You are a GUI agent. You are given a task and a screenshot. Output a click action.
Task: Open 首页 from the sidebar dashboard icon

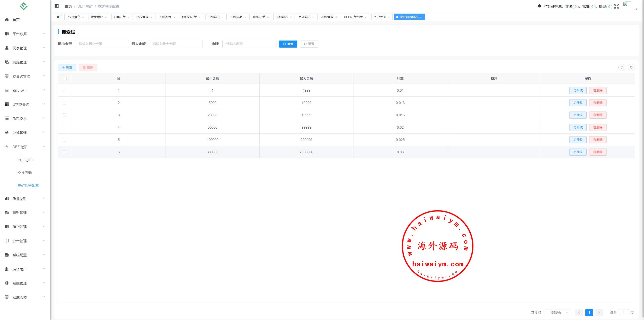[x=7, y=20]
